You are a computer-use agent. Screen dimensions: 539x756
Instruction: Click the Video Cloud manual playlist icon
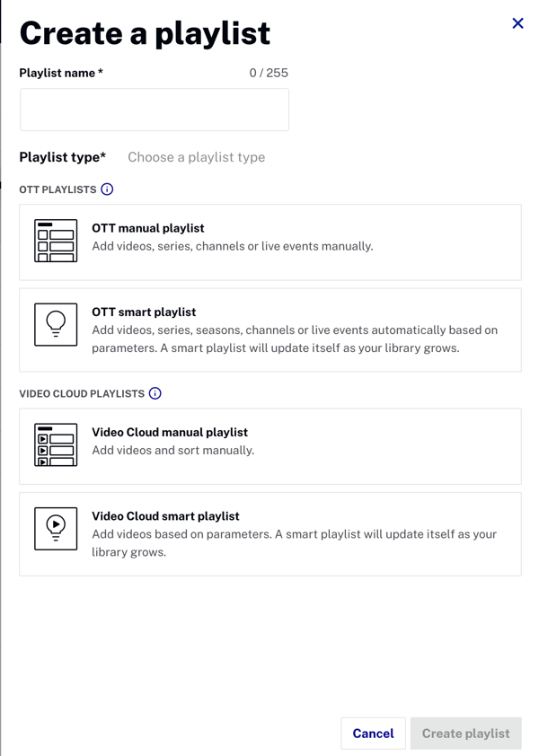56,444
